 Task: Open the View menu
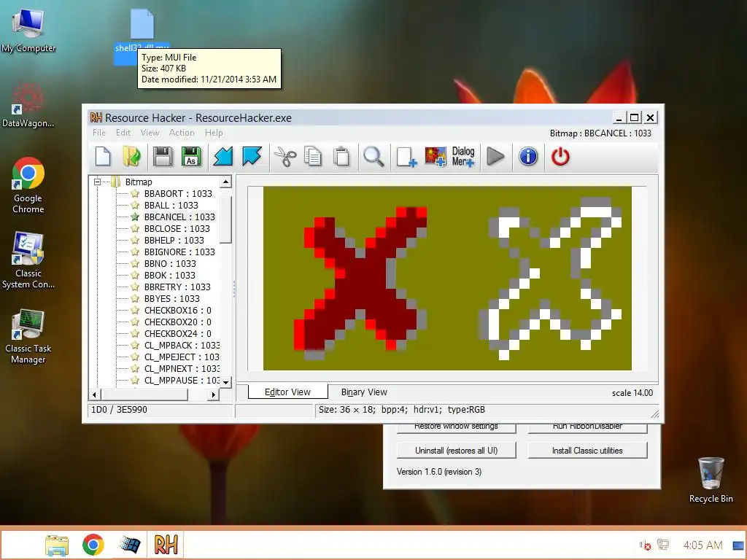[x=150, y=133]
